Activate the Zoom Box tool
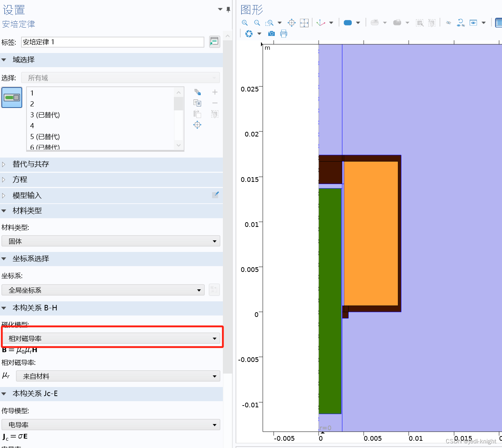 click(x=269, y=23)
